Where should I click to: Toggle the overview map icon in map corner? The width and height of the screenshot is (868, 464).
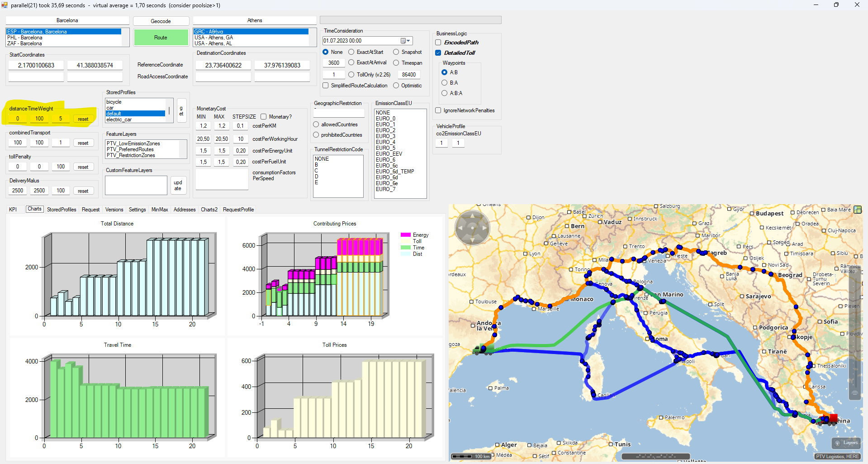pyautogui.click(x=857, y=210)
